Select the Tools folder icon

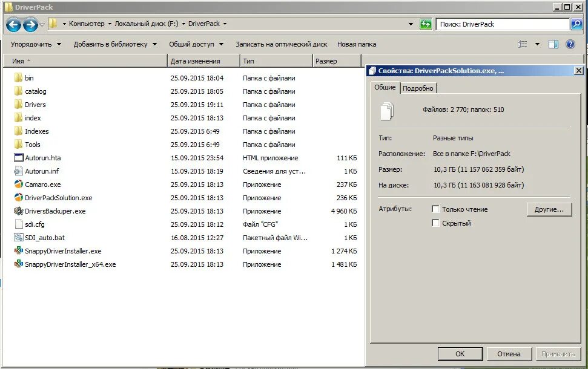pyautogui.click(x=18, y=144)
